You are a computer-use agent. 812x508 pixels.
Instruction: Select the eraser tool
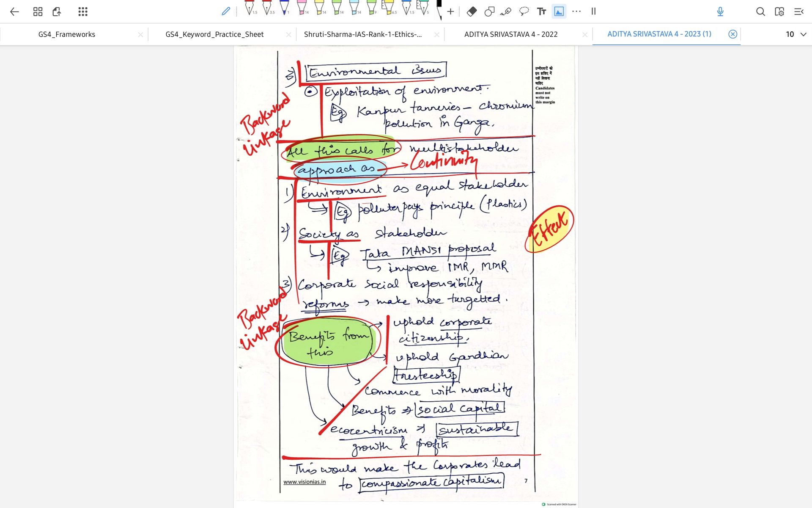[x=472, y=11]
